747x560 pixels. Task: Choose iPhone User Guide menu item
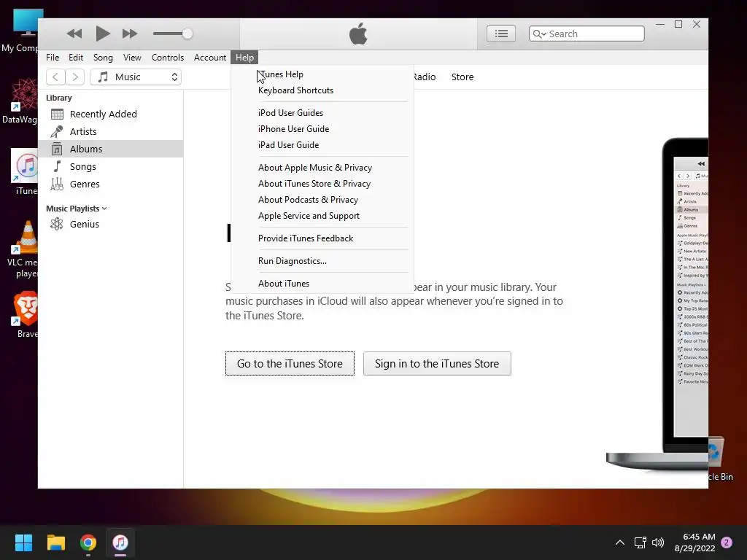coord(322,129)
